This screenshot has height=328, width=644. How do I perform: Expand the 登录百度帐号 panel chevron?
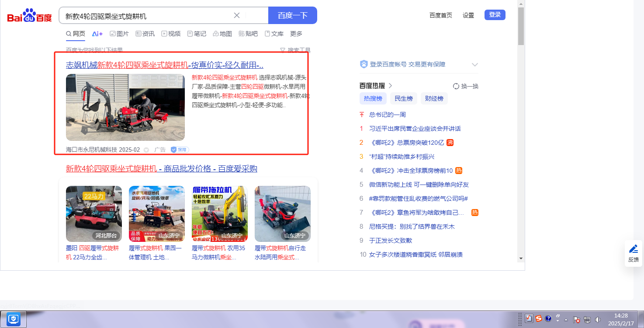click(x=475, y=65)
